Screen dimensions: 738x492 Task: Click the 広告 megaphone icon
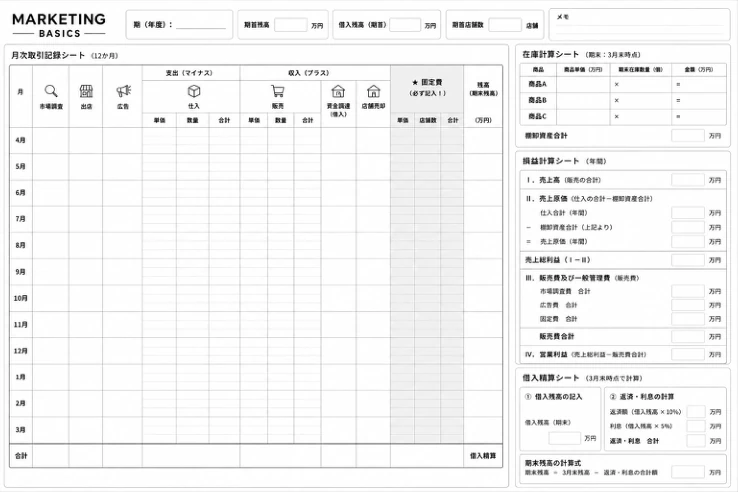pos(123,91)
